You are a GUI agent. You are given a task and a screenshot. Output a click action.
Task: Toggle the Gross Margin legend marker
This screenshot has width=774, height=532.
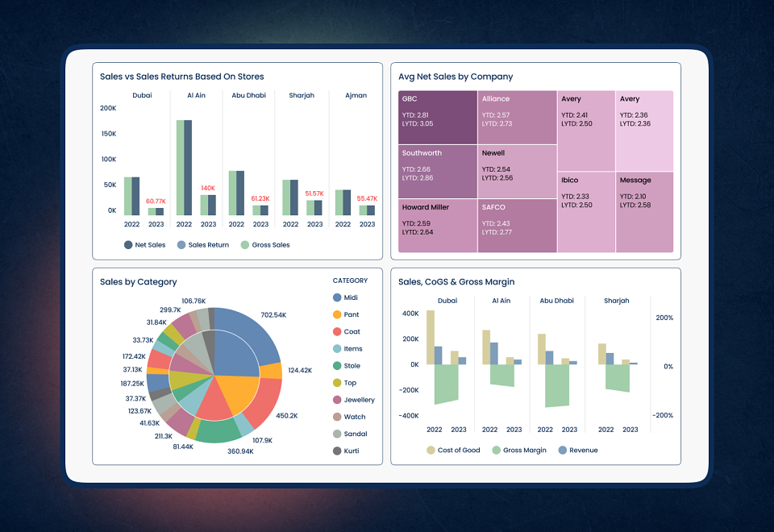click(x=497, y=450)
